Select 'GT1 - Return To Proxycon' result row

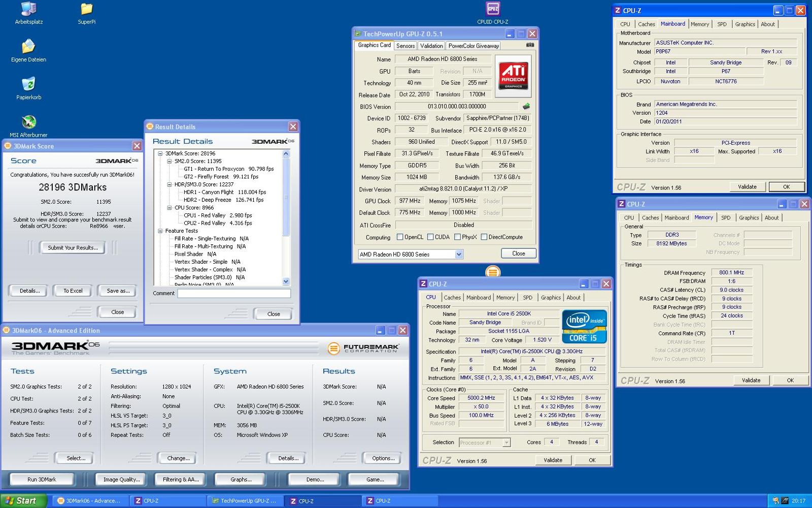tap(228, 169)
